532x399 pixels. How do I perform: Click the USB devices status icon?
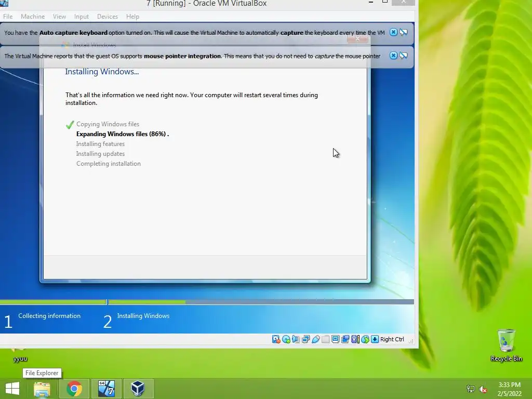click(315, 339)
